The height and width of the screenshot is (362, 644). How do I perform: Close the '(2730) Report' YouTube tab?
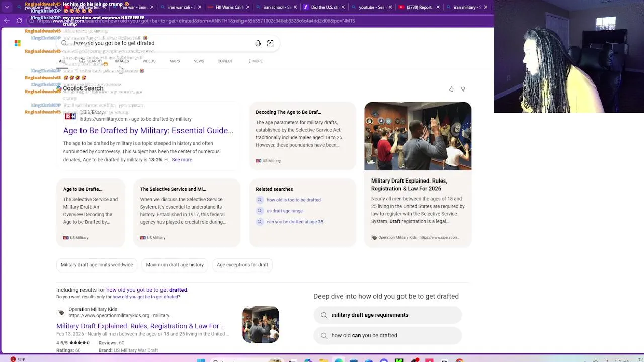tap(438, 7)
